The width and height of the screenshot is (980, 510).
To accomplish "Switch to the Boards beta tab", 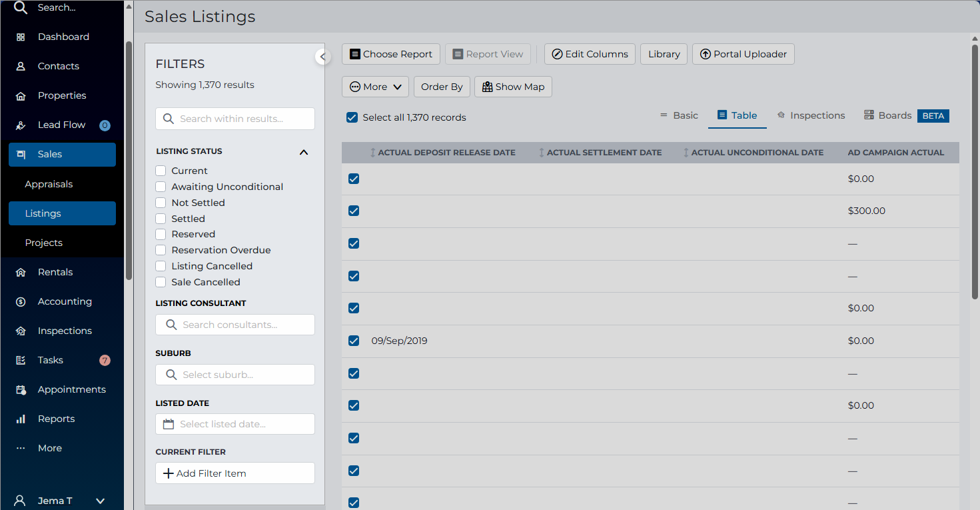I will pos(906,115).
